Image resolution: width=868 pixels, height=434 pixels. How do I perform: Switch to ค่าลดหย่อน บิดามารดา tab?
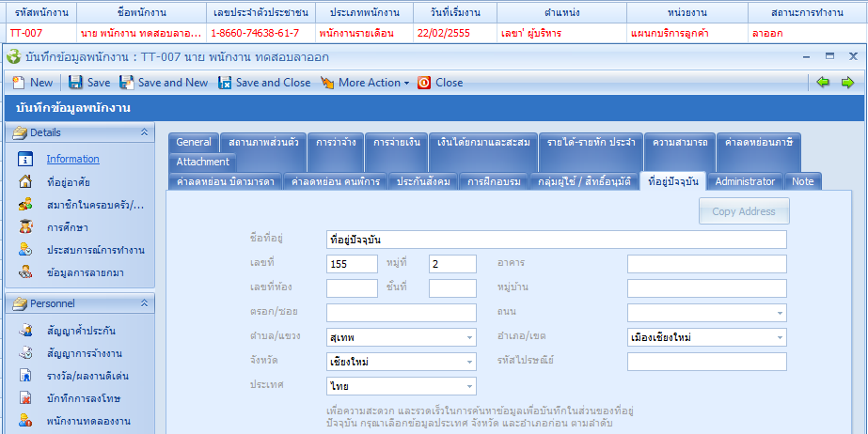(226, 181)
